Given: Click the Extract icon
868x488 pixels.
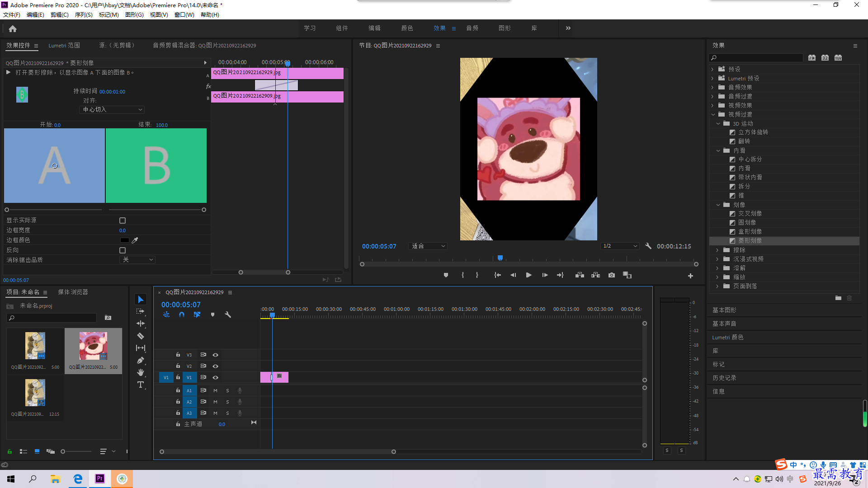Looking at the screenshot, I should (595, 275).
